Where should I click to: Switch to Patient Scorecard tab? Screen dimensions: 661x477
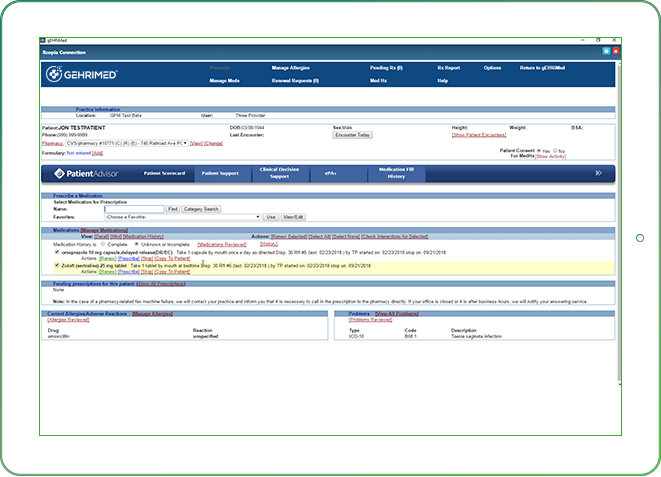click(164, 173)
